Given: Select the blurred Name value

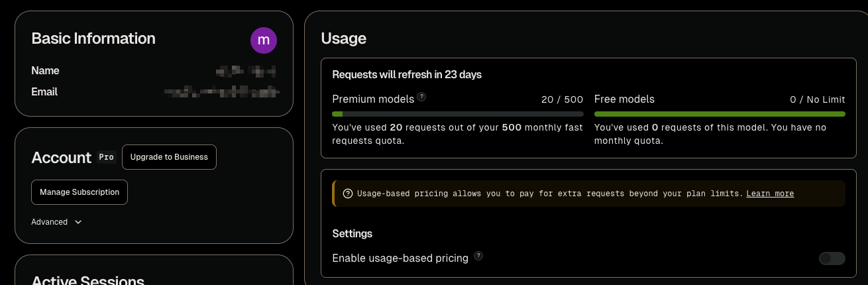Looking at the screenshot, I should pyautogui.click(x=246, y=70).
